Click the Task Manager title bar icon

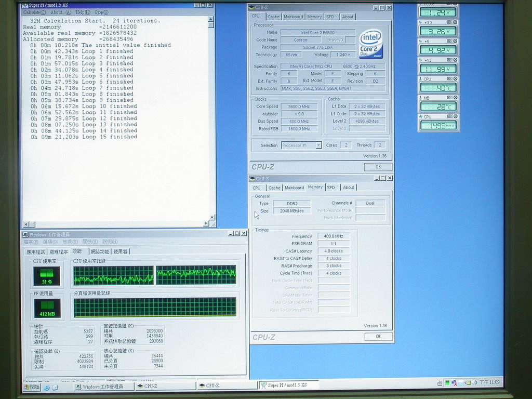click(x=25, y=234)
